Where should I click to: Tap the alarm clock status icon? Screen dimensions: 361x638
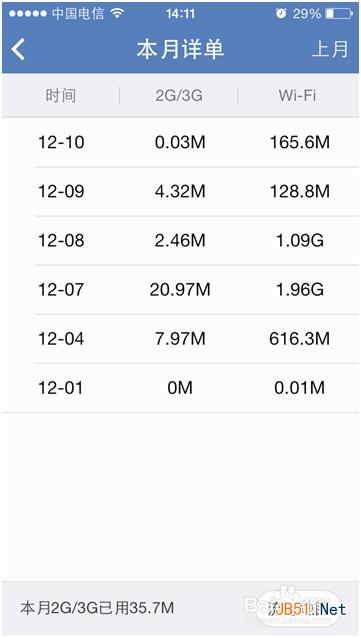tap(281, 14)
